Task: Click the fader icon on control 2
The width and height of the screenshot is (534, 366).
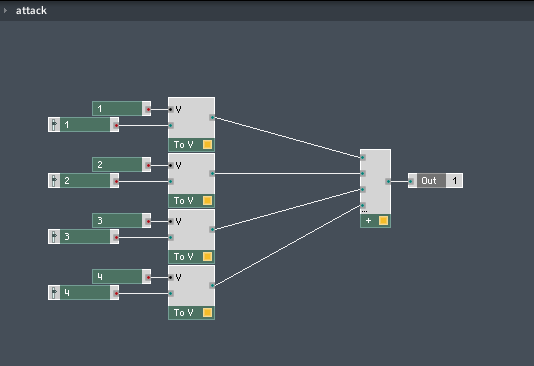Action: pyautogui.click(x=54, y=180)
